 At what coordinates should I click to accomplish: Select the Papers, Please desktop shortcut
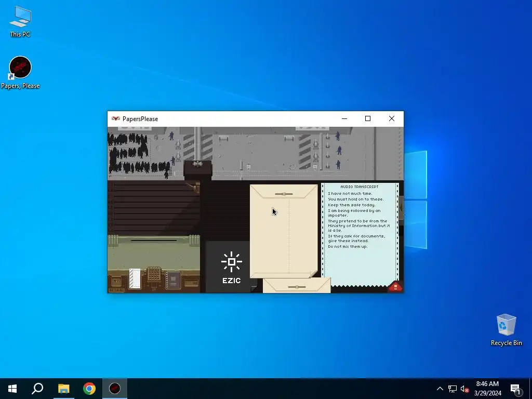click(x=20, y=73)
